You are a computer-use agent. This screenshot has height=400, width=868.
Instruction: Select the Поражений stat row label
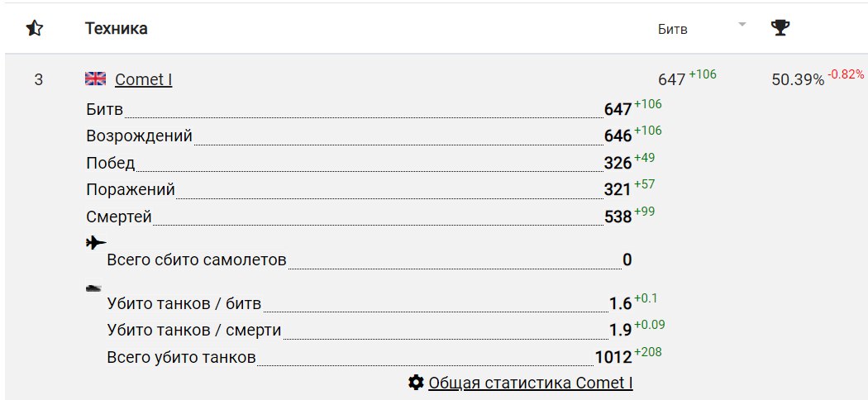(131, 190)
